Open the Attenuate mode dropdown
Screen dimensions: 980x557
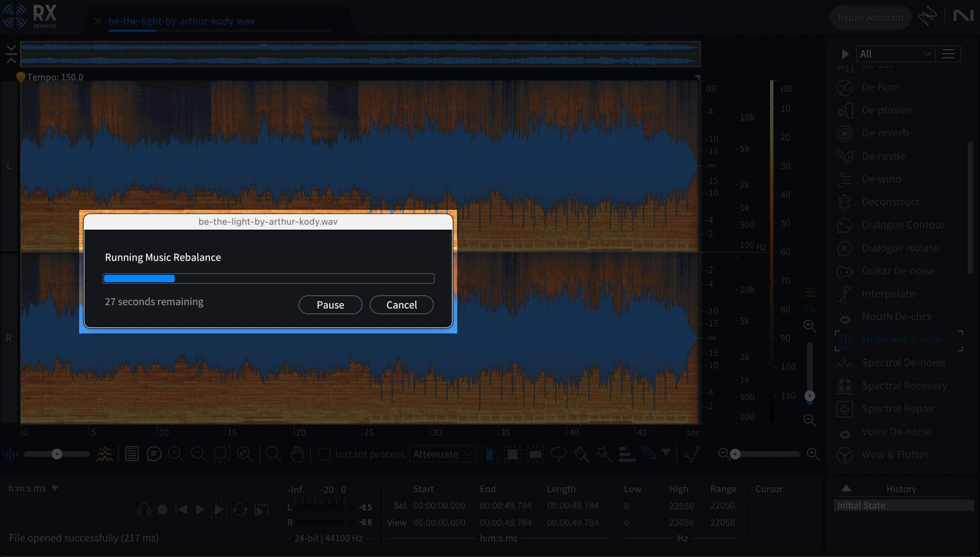tap(442, 454)
